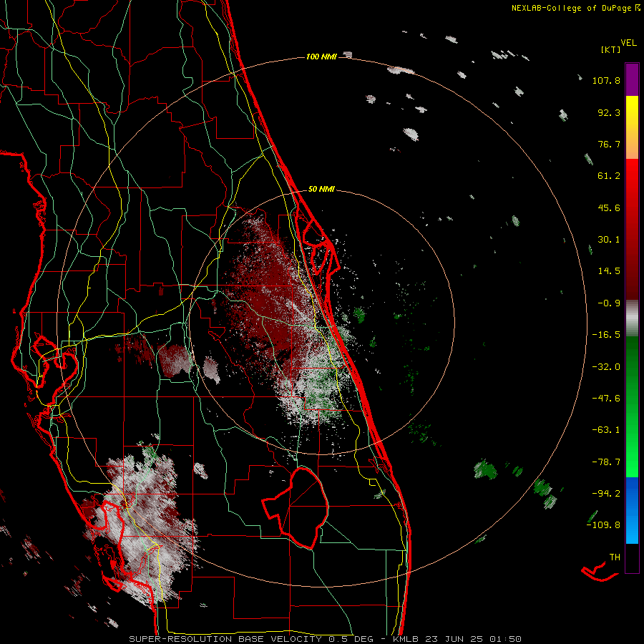Click the -32.0 scale value
This screenshot has width=644, height=644.
(x=606, y=367)
